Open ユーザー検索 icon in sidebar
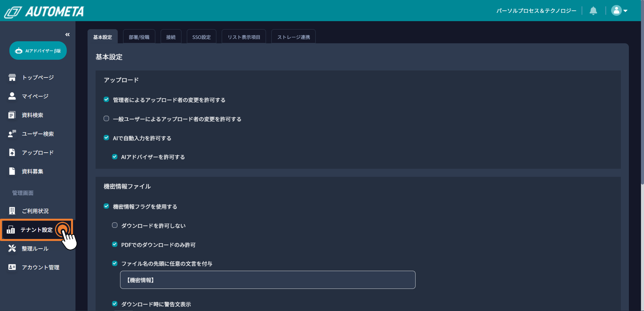Screen dimensions: 644x311 [x=12, y=133]
